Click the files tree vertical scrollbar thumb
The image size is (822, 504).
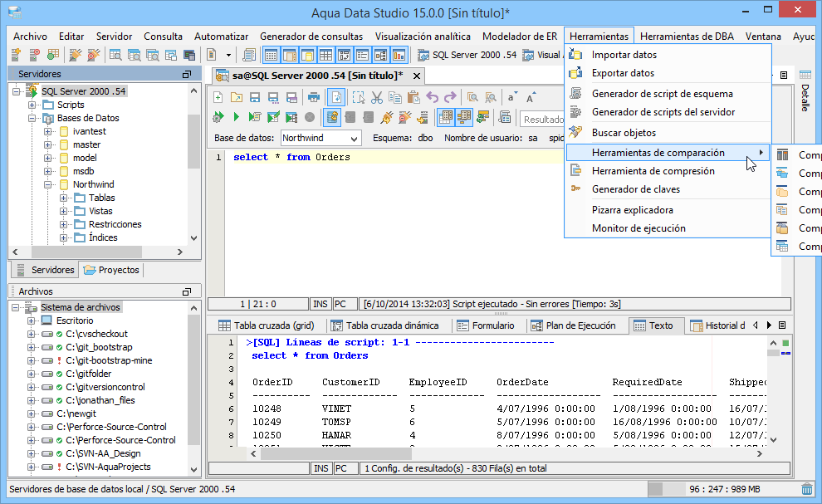[x=193, y=379]
